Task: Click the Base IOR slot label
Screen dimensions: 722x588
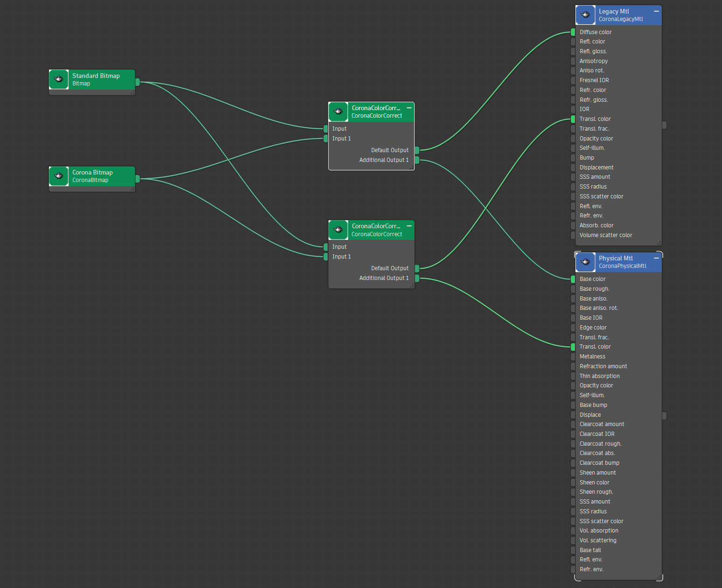Action: (591, 318)
